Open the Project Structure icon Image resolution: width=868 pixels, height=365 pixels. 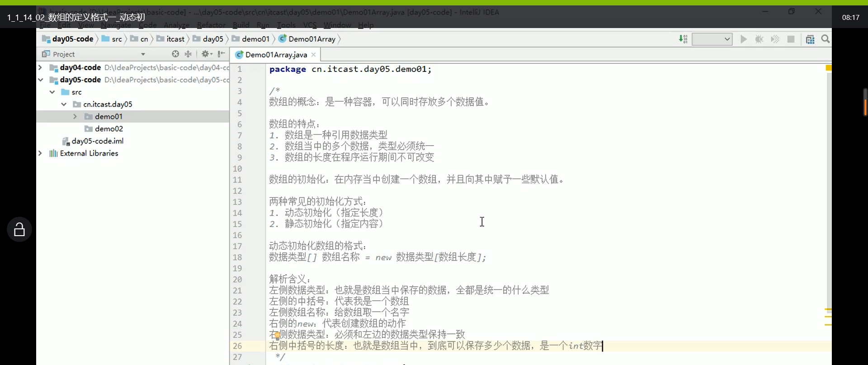pos(810,39)
